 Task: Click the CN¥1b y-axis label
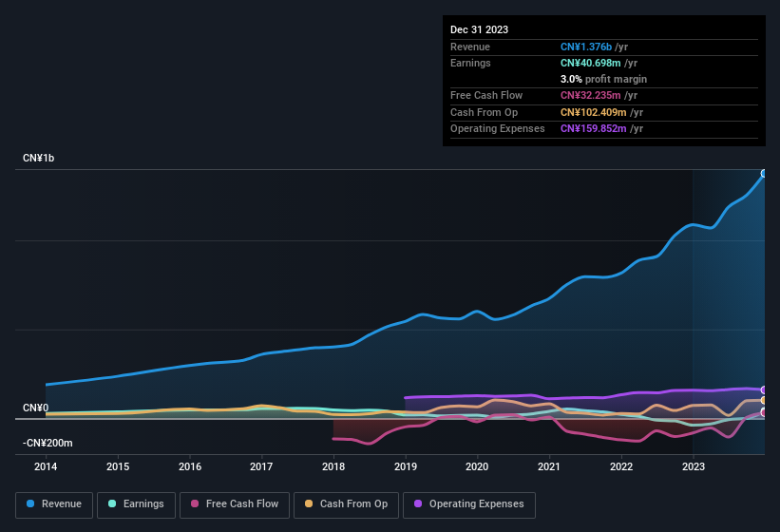(38, 158)
